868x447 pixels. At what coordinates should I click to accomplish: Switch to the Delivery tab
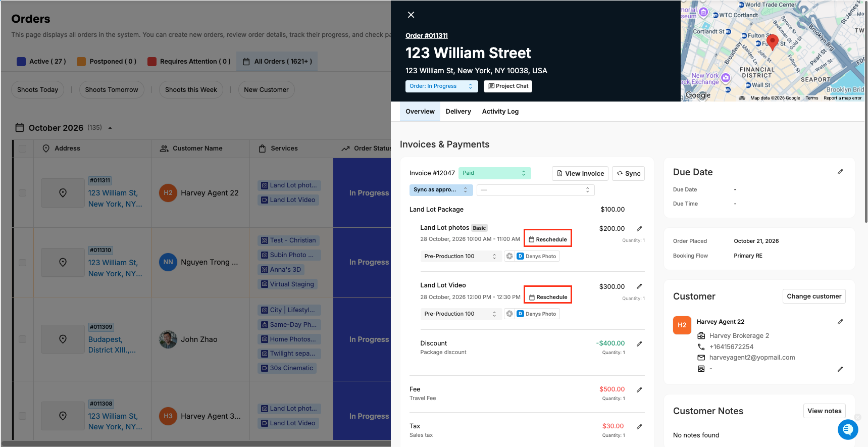point(458,112)
